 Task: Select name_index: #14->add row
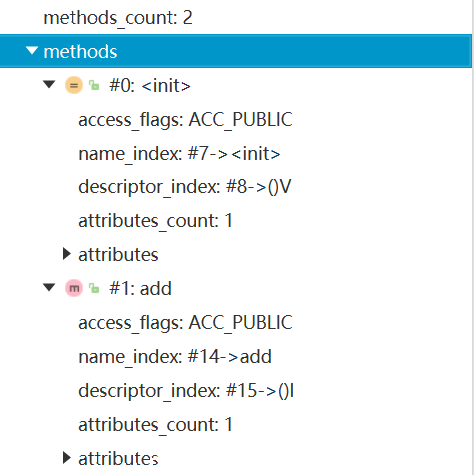(175, 357)
